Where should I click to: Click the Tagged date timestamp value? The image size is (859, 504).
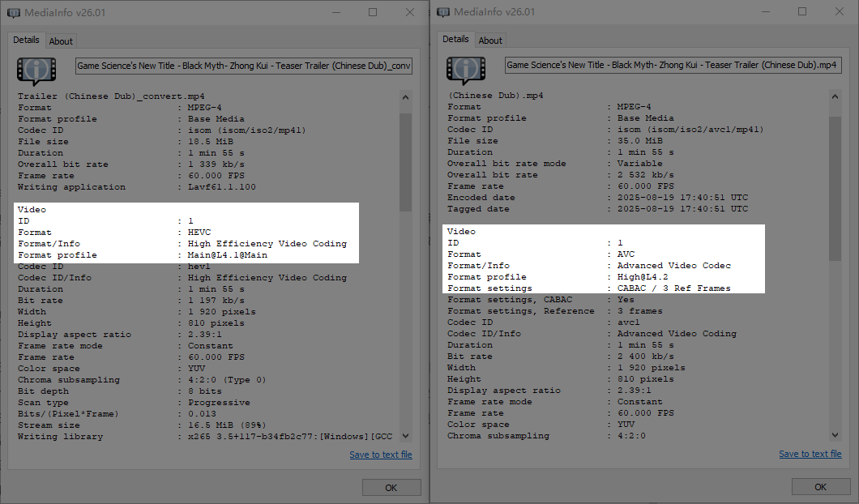pos(682,209)
